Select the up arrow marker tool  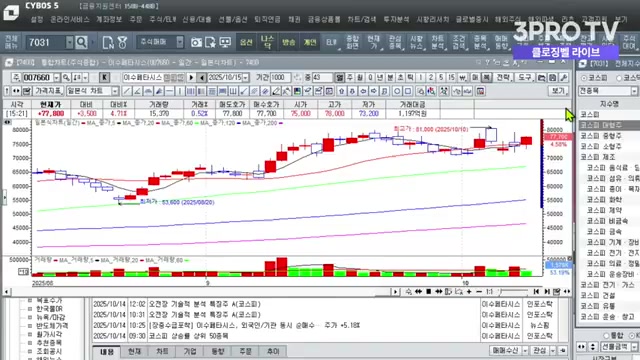pyautogui.click(x=341, y=91)
